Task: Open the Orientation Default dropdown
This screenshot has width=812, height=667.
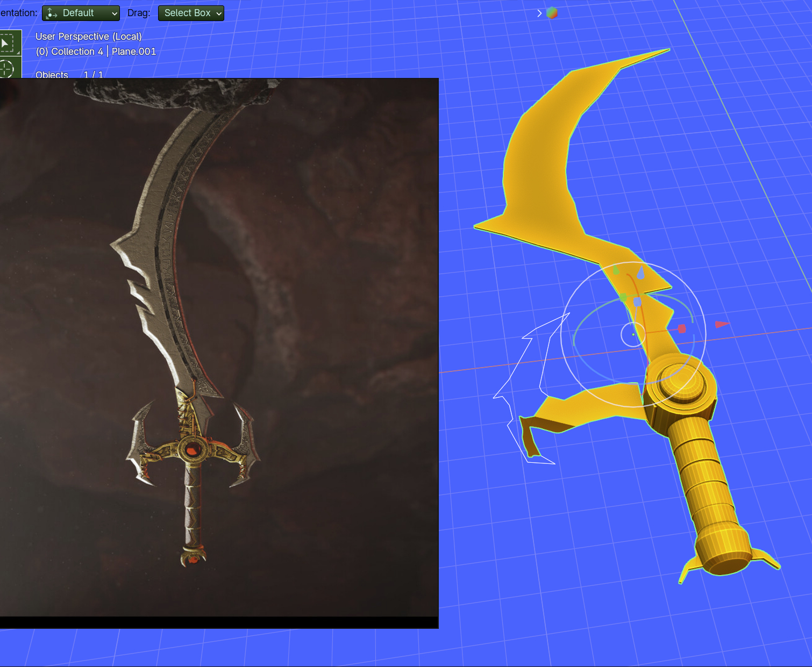Action: point(81,13)
